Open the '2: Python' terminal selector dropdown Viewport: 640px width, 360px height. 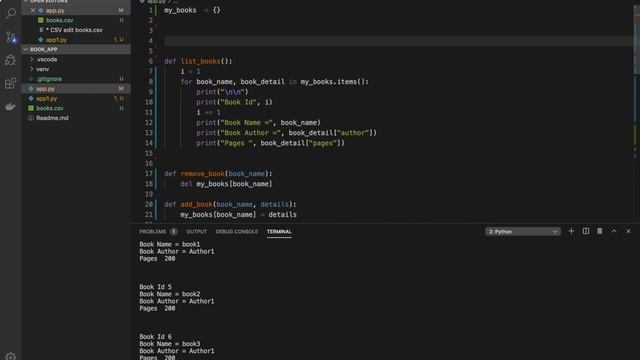[x=523, y=231]
